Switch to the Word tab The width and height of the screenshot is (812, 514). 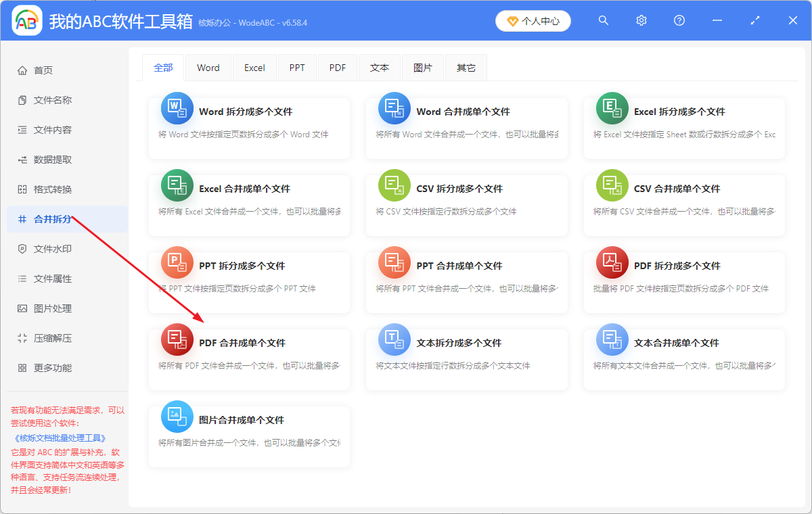(x=208, y=67)
